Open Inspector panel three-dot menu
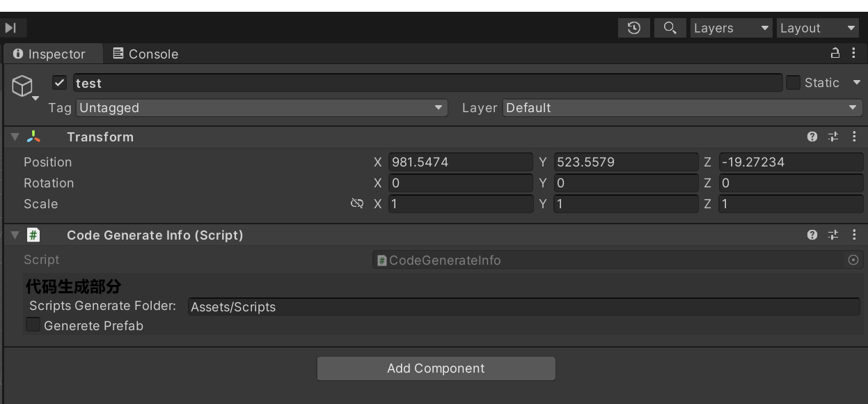868x404 pixels. click(854, 54)
